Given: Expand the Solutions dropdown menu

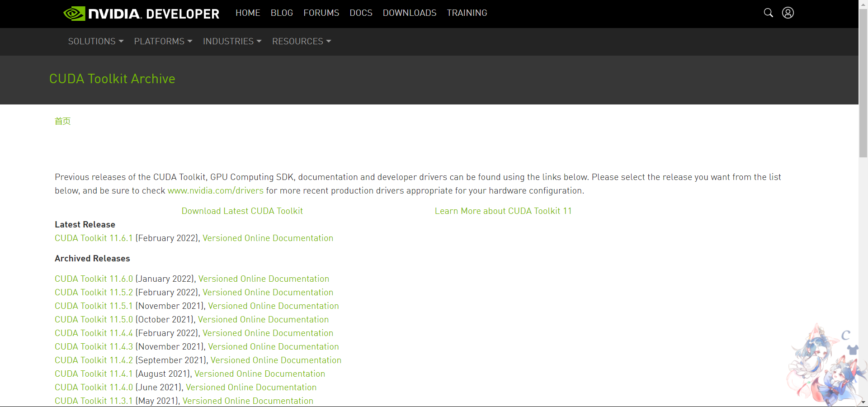Looking at the screenshot, I should (x=96, y=41).
